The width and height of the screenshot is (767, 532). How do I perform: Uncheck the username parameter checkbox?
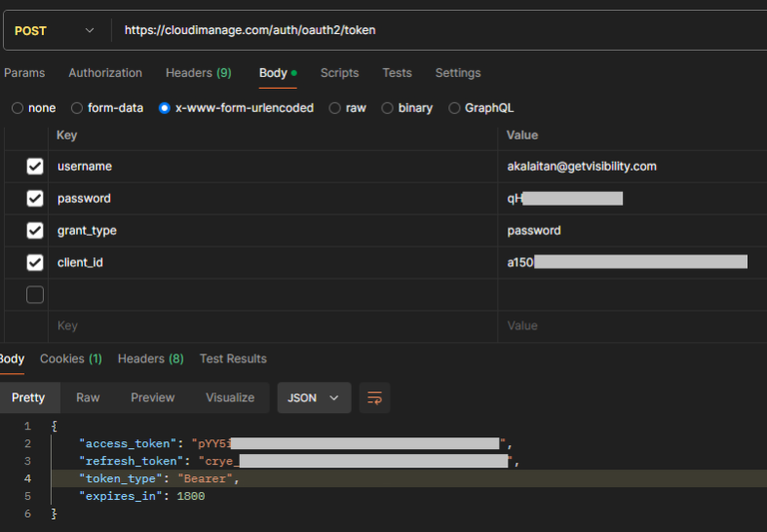[35, 167]
